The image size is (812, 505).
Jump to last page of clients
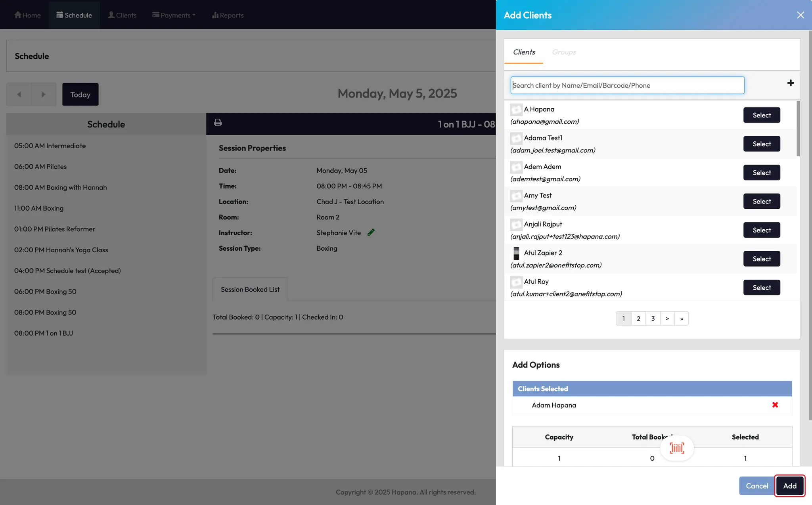682,319
